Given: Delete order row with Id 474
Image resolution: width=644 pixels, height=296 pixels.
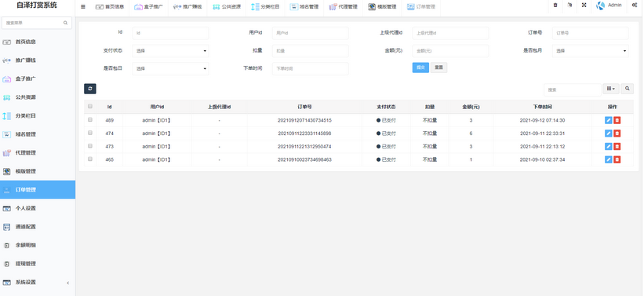Looking at the screenshot, I should click(617, 133).
